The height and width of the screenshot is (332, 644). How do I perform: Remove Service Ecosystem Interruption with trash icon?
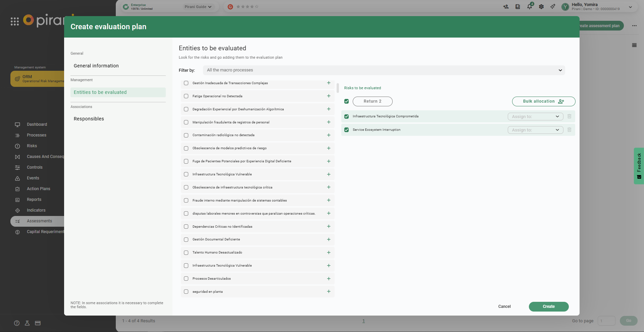569,130
